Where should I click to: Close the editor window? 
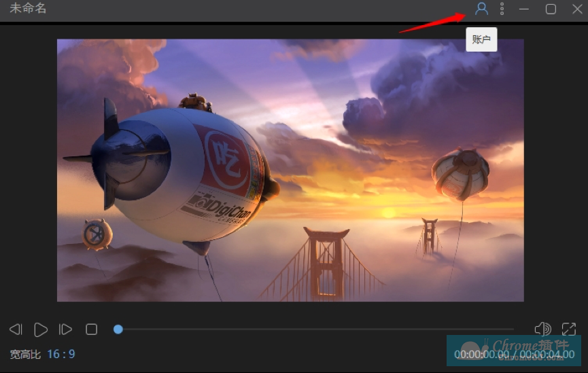577,9
